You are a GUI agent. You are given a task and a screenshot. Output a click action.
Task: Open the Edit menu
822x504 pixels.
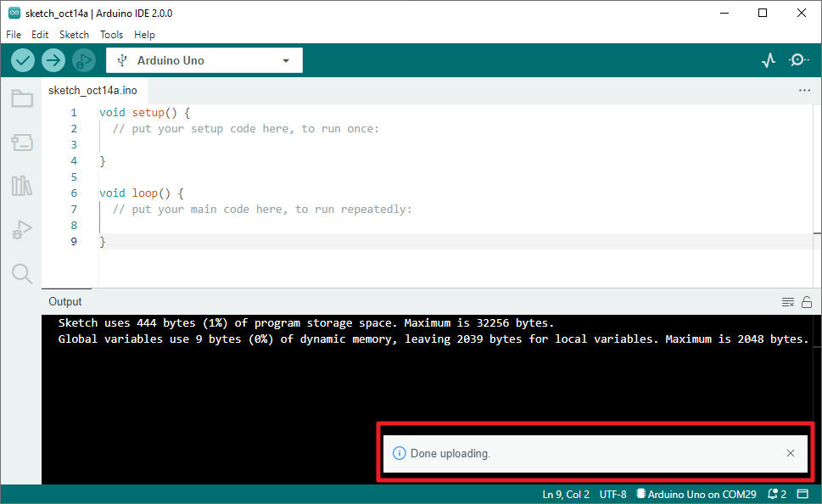40,35
